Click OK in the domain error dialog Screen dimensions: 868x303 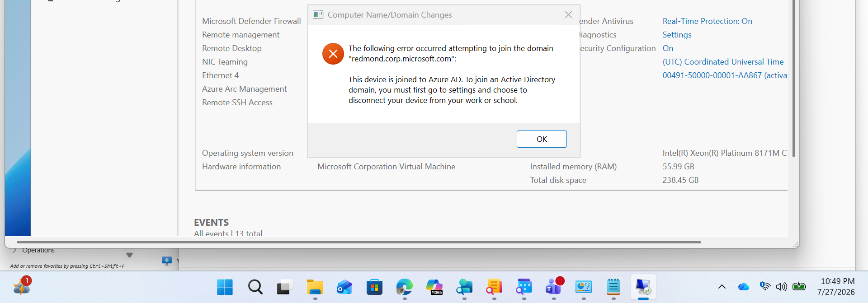point(542,139)
